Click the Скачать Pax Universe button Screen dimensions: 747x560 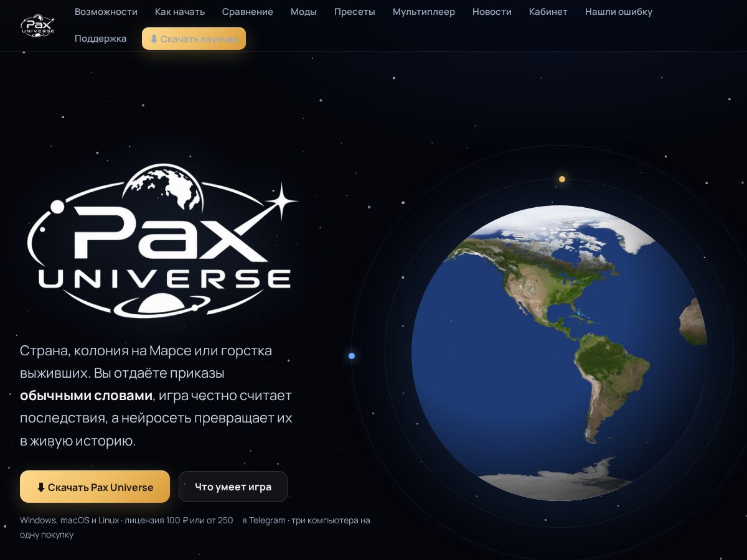click(95, 487)
